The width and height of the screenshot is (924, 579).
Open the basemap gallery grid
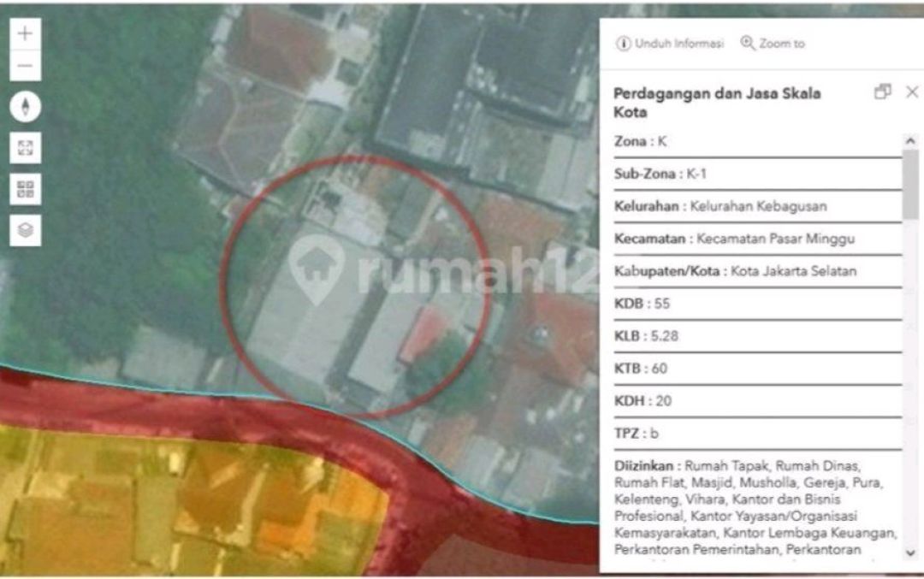tap(26, 189)
